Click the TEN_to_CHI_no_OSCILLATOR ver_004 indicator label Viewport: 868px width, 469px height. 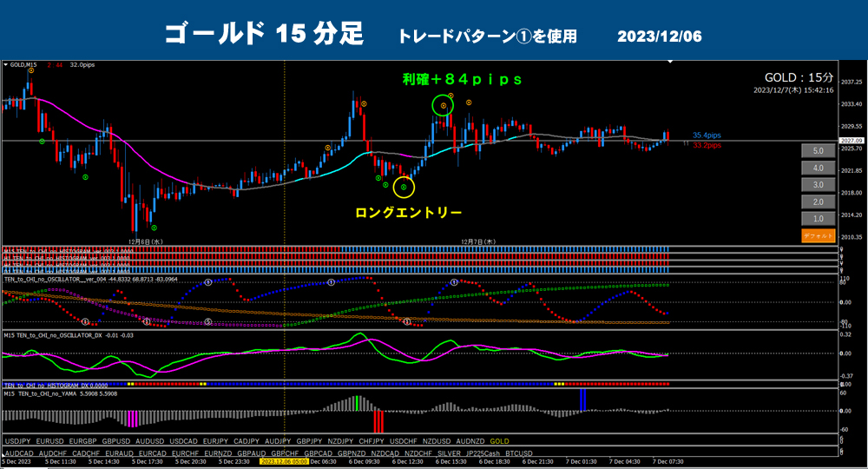[x=91, y=279]
